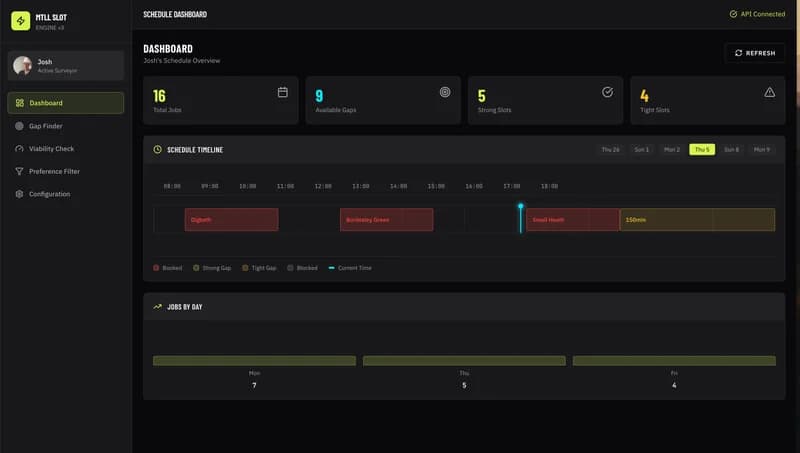Screen dimensions: 800x453
Task: Click the Bordesley Green booked slot
Action: (x=386, y=219)
